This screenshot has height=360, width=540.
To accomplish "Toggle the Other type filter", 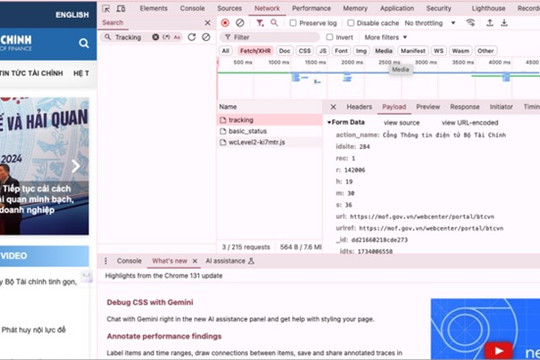I will tap(486, 51).
